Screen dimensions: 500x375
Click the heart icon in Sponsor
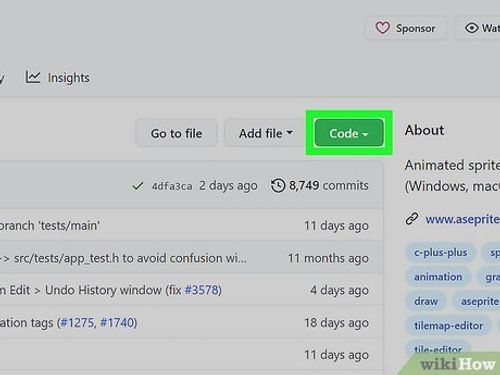coord(382,28)
